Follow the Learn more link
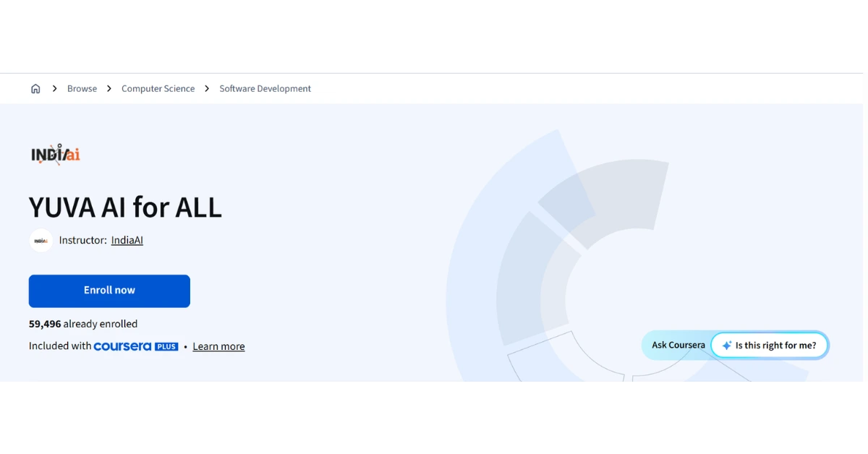Viewport: 868px width, 454px height. 218,346
